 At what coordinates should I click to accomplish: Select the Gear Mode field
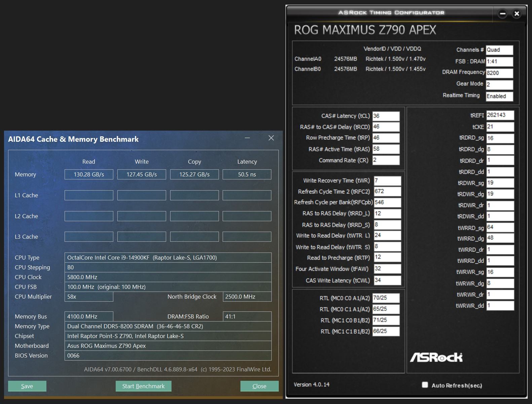pos(499,85)
